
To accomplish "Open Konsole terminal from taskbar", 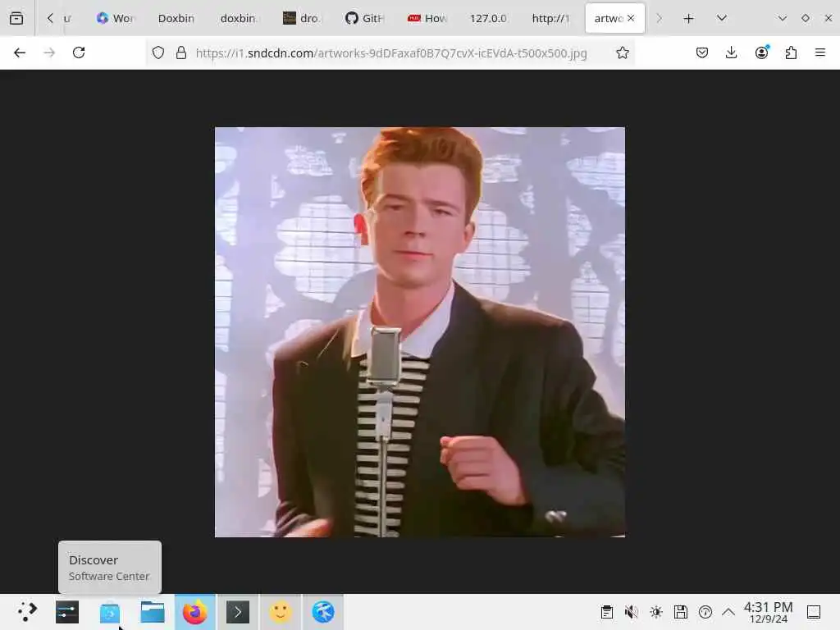I will pos(238,612).
